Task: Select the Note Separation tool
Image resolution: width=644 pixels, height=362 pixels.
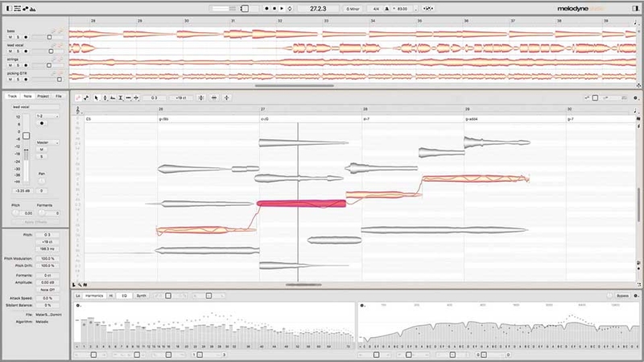Action: click(x=136, y=97)
